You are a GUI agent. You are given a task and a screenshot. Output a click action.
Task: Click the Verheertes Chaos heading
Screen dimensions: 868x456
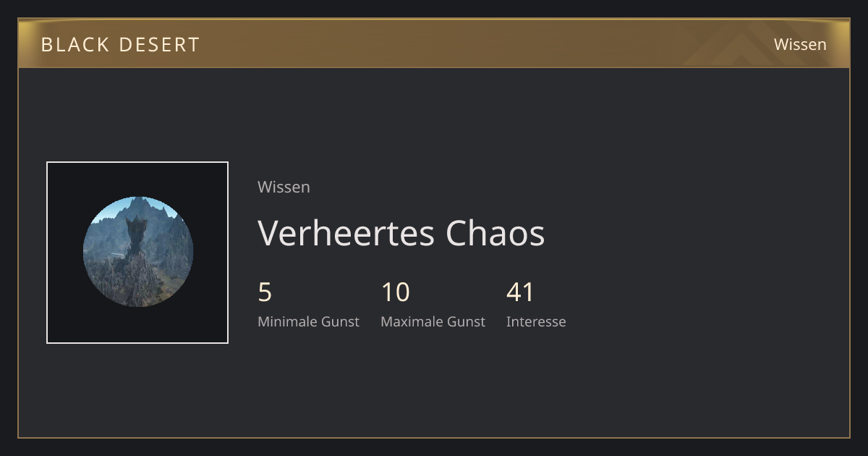(x=401, y=233)
